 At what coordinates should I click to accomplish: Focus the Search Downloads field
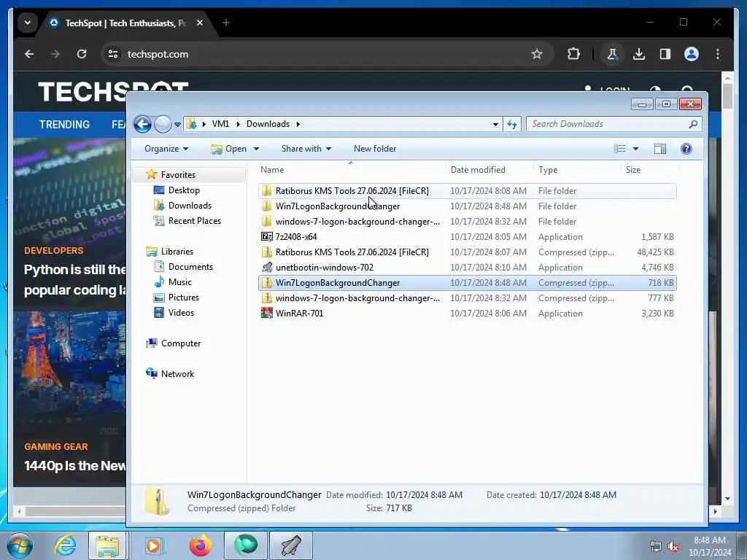[x=614, y=124]
